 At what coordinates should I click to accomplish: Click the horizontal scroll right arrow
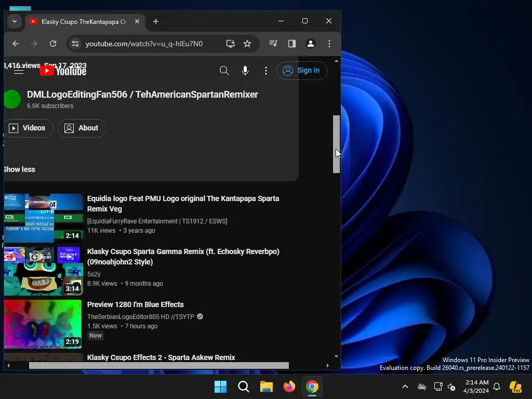pyautogui.click(x=327, y=365)
